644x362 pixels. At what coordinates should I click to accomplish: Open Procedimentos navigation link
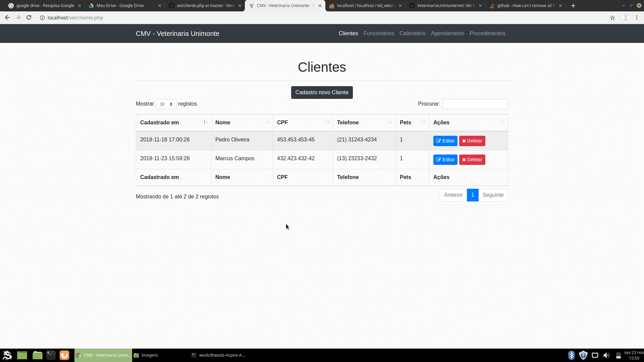[487, 34]
